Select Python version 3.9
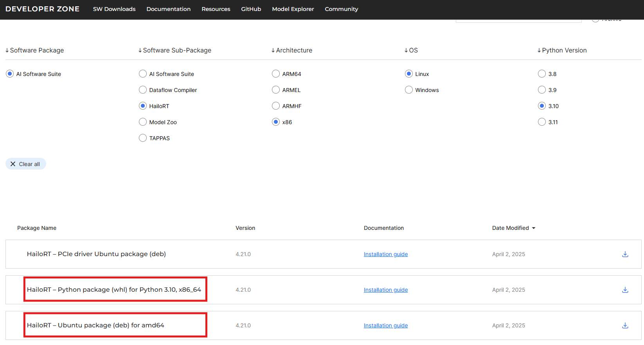Screen dimensions: 644x345 [x=542, y=90]
